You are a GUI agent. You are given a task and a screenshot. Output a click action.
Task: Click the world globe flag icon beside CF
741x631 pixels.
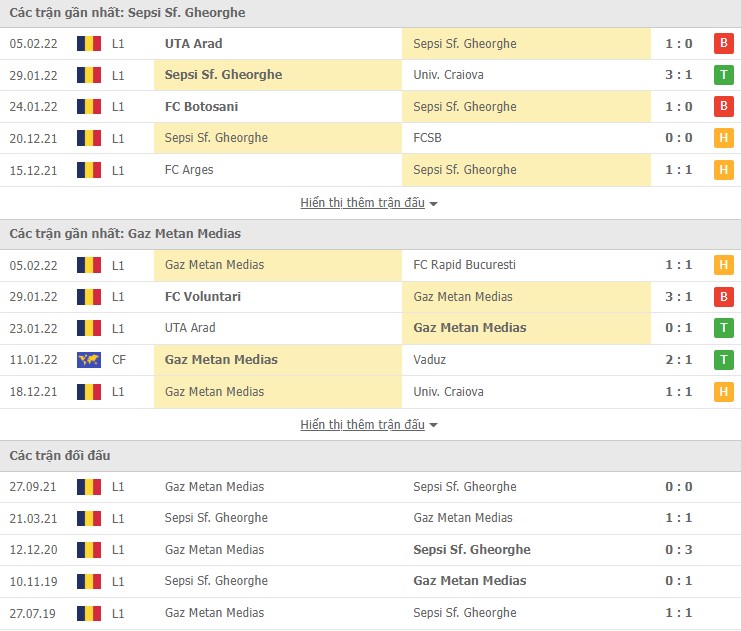click(x=89, y=360)
